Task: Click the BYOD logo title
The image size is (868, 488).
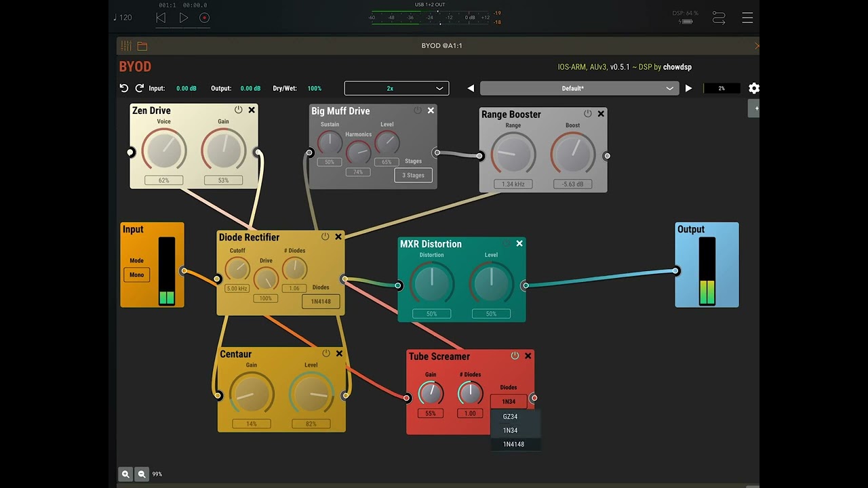Action: click(135, 66)
